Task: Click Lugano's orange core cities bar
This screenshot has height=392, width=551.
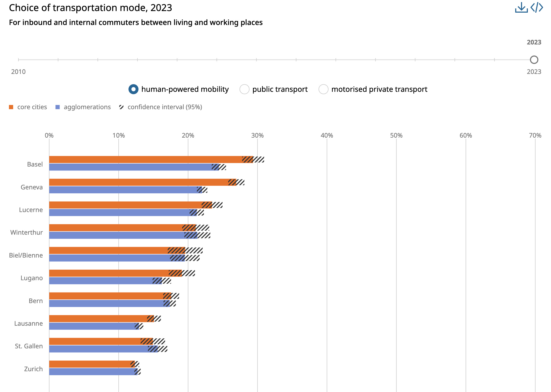Action: pyautogui.click(x=108, y=273)
